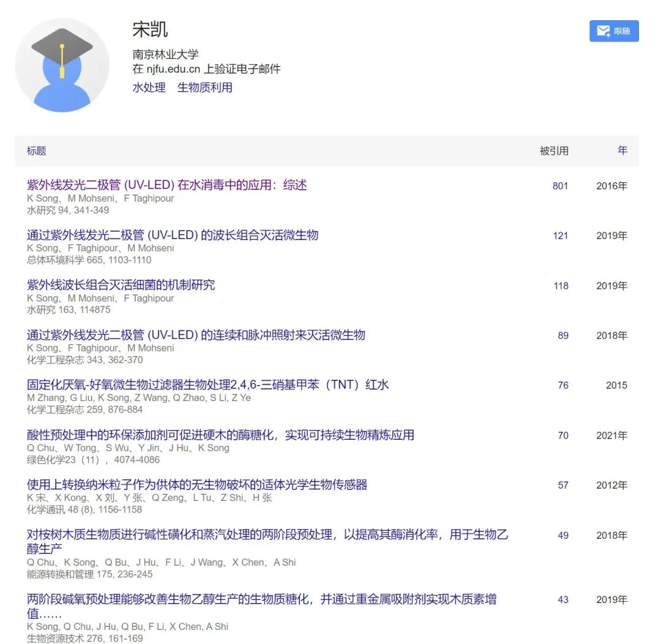Open the TNT 红水 biotreatment paper

coord(208,385)
